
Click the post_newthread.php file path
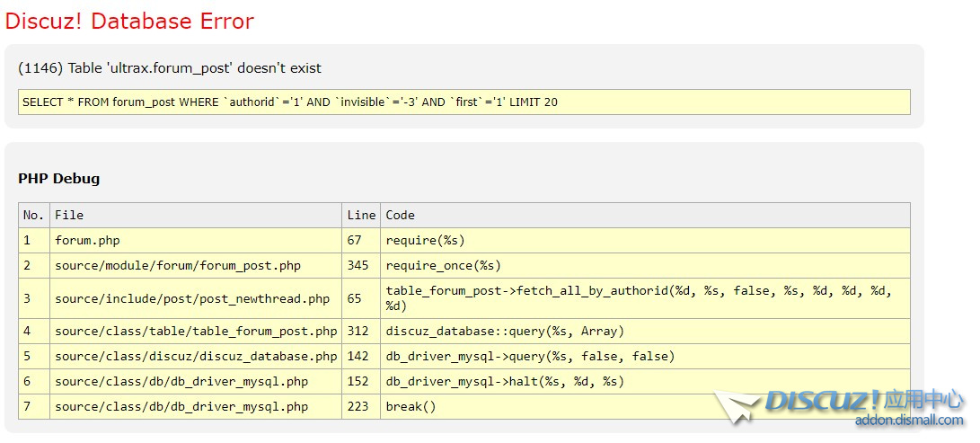click(192, 298)
